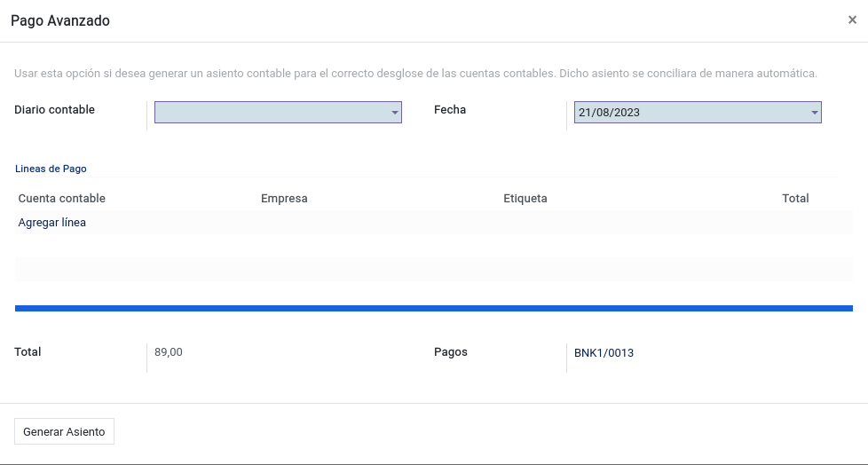Expand the Fecha date dropdown arrow

point(814,113)
